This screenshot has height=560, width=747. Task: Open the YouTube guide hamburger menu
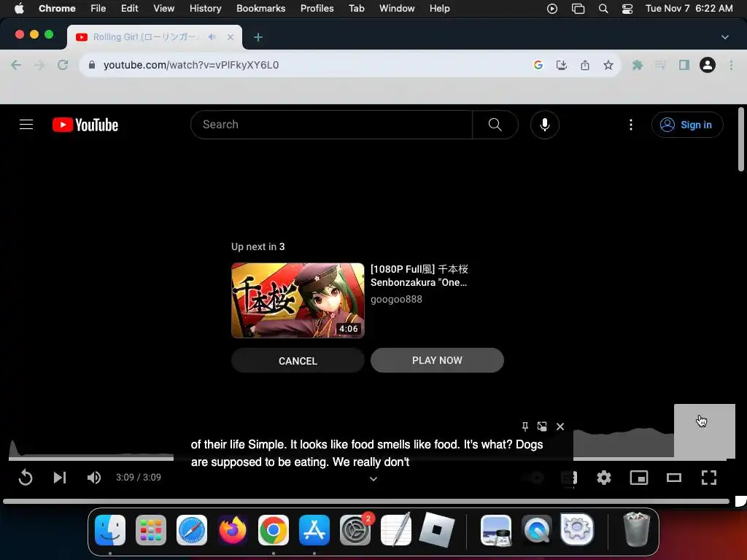[x=26, y=125]
